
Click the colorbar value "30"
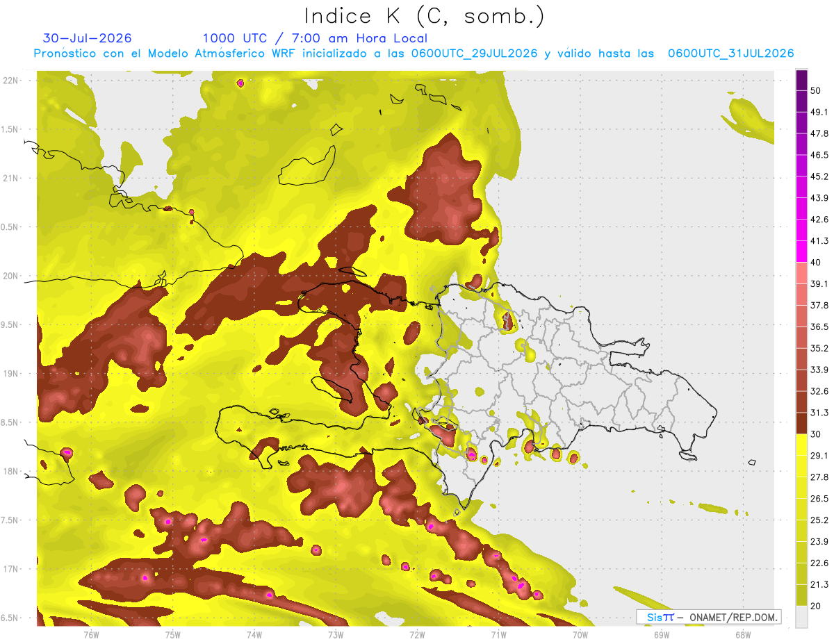[816, 434]
